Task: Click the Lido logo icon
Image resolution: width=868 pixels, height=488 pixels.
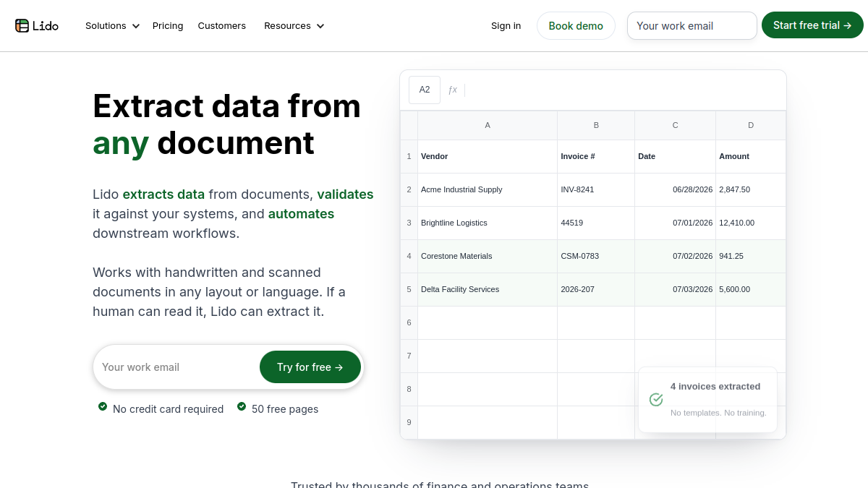Action: (22, 25)
